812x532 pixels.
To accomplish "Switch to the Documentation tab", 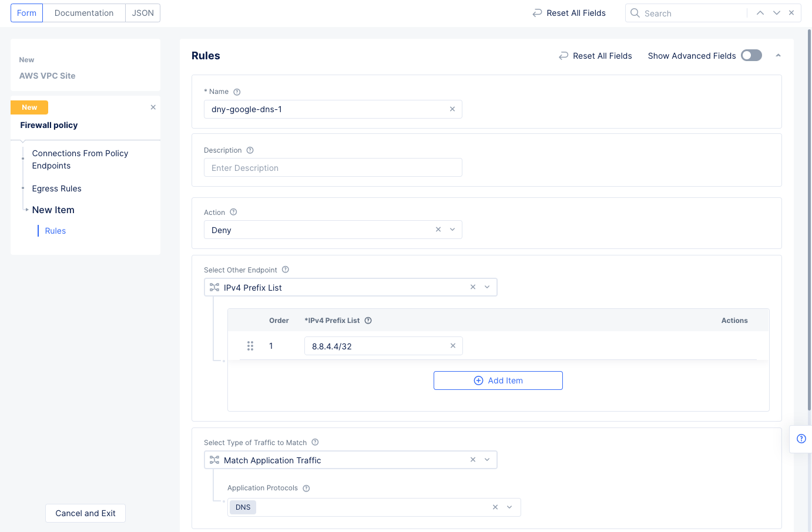I will point(84,13).
